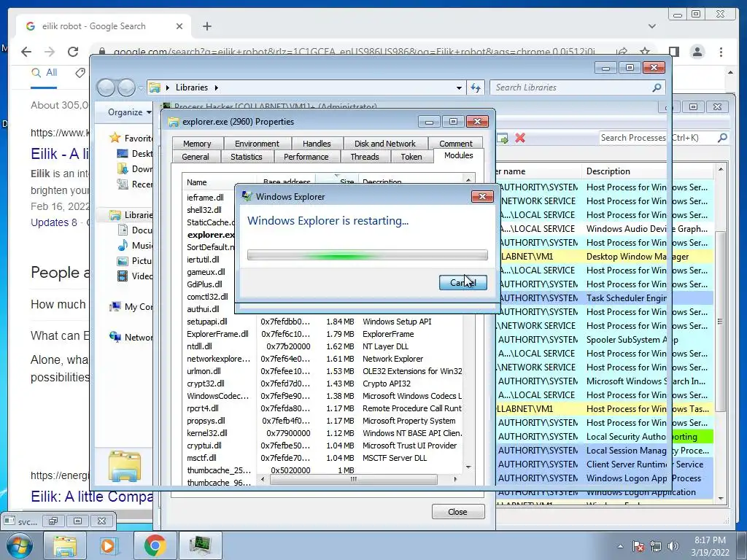Screen dimensions: 747x560
Task: Click the Explorer forward navigation button
Action: coord(126,87)
